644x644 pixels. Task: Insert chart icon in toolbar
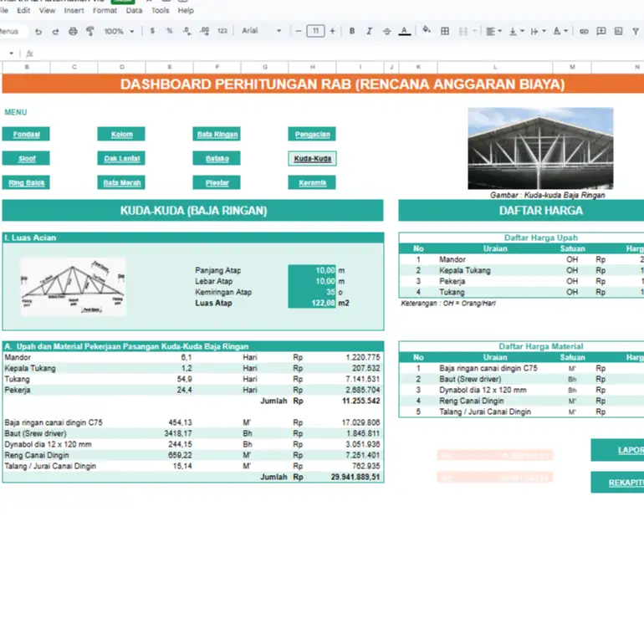[618, 31]
